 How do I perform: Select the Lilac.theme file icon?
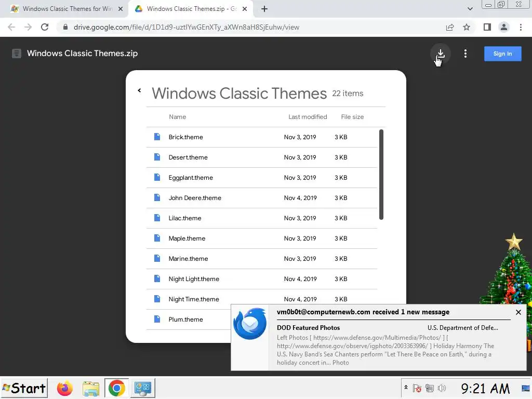(x=157, y=218)
